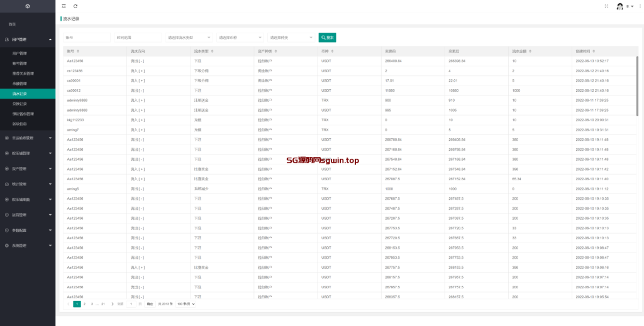Click the user avatar at top right

[619, 6]
